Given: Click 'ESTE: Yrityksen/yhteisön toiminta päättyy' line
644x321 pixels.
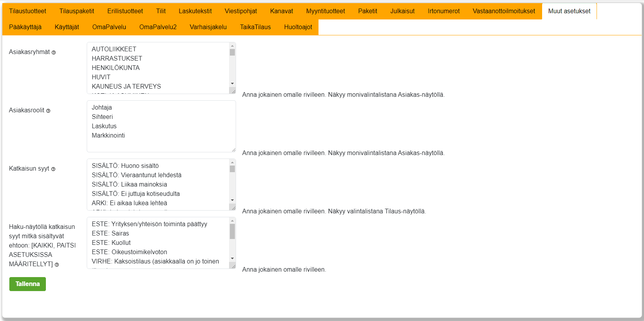Looking at the screenshot, I should [x=149, y=224].
